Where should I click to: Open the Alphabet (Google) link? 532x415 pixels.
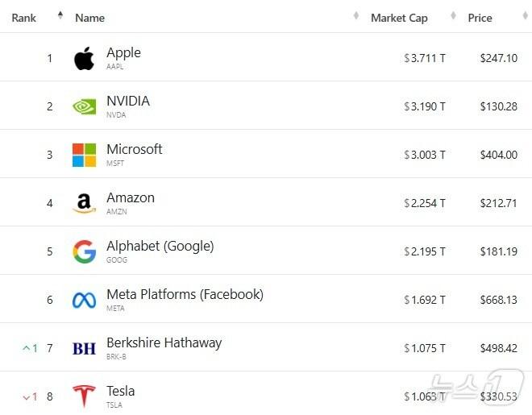[160, 247]
